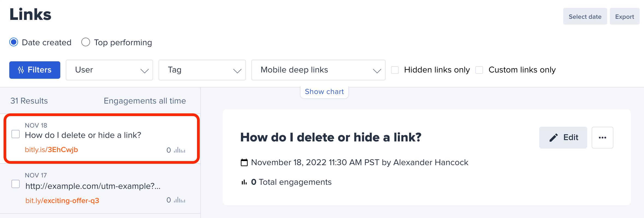This screenshot has width=644, height=218.
Task: Enable Custom links only
Action: [x=479, y=70]
